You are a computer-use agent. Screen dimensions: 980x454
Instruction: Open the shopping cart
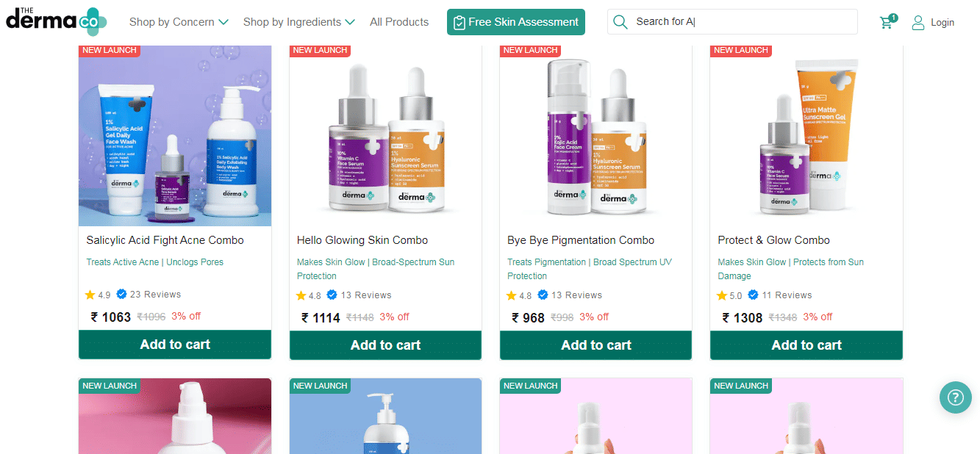pos(887,22)
